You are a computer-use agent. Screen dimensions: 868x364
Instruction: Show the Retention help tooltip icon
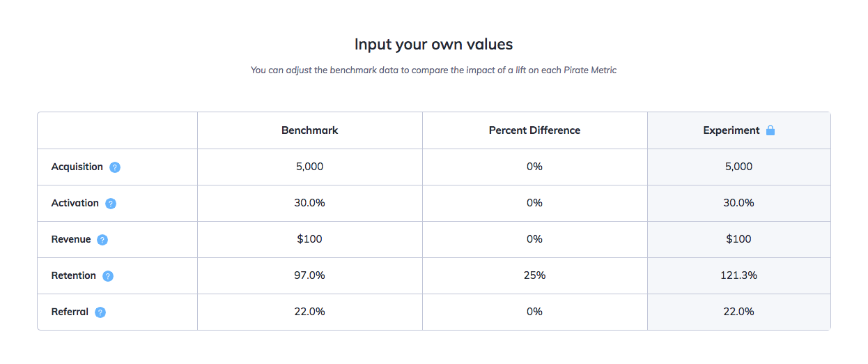[108, 276]
